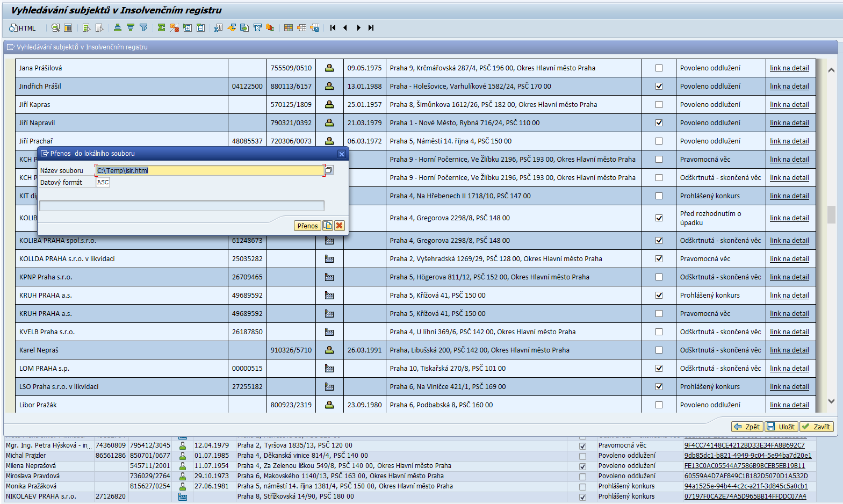Open link na detail for Jiří Kapras
The image size is (843, 504).
(789, 105)
